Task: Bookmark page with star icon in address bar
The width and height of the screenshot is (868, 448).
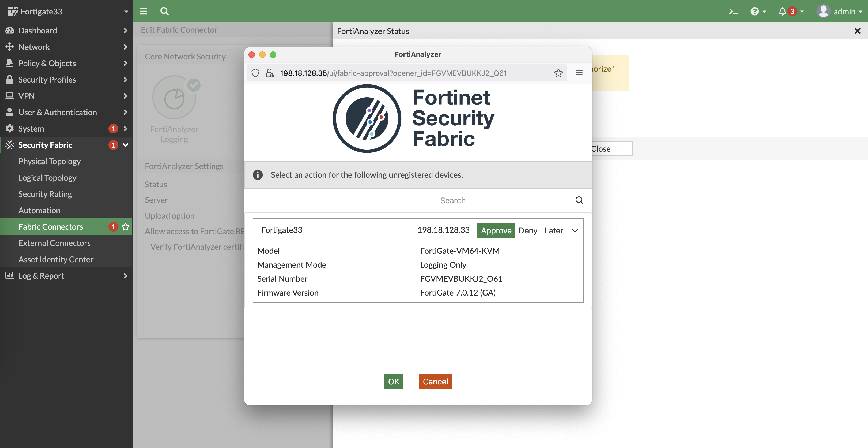Action: tap(558, 73)
